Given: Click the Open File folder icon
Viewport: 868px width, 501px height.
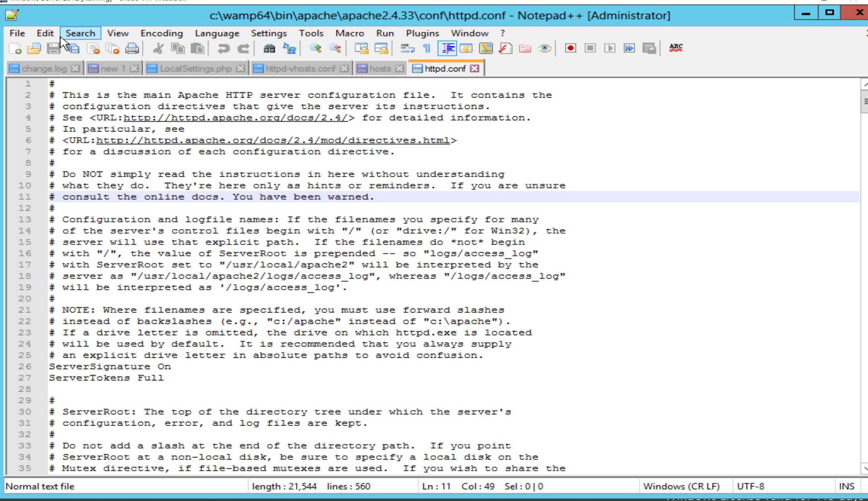Looking at the screenshot, I should (x=34, y=48).
